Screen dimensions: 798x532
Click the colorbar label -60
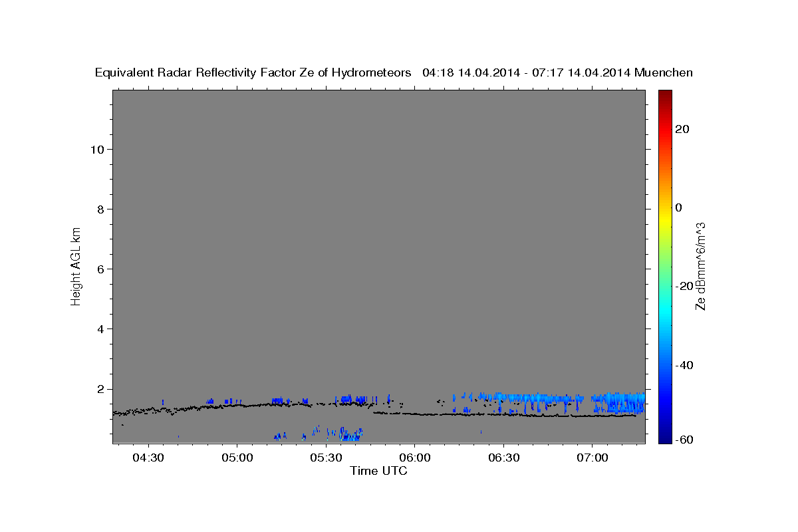click(684, 440)
